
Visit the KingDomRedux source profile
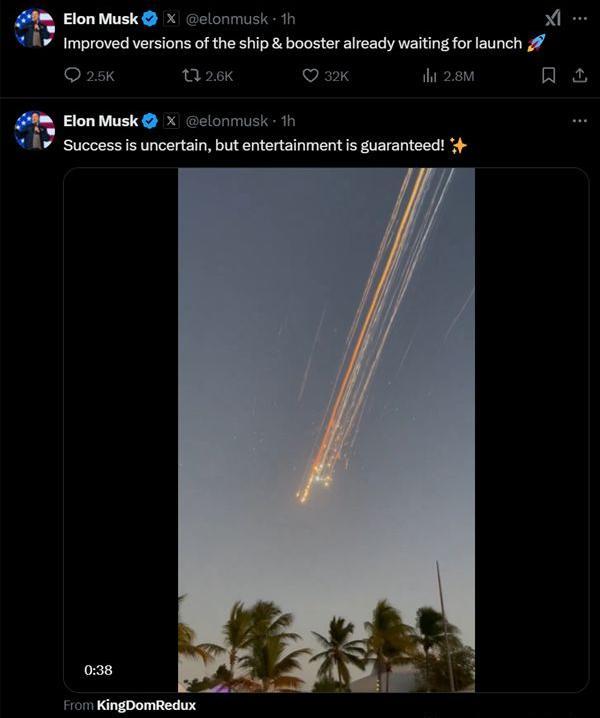click(146, 705)
